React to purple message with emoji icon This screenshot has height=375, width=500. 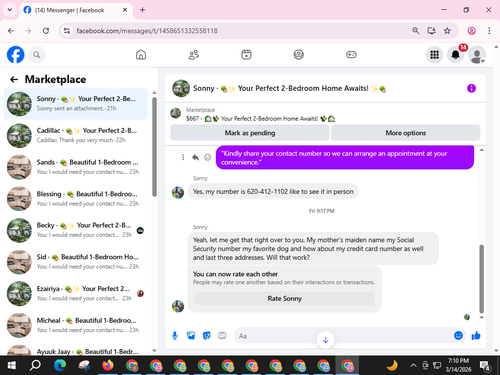pos(207,157)
